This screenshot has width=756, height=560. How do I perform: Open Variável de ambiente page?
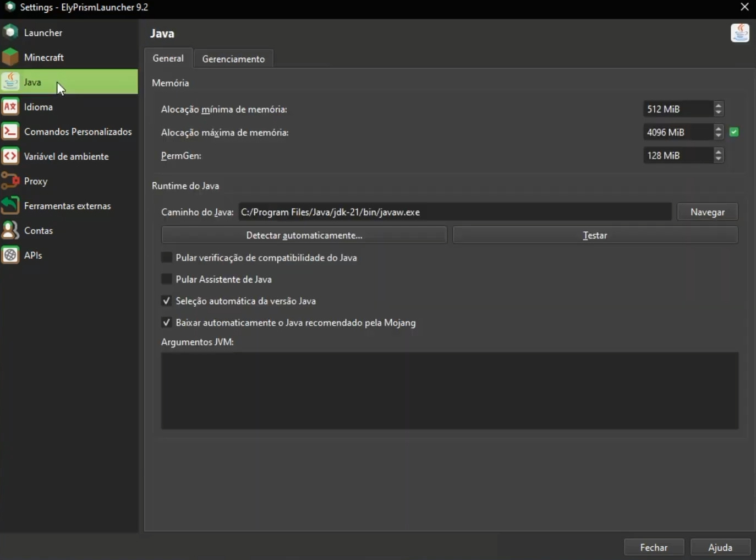[69, 156]
